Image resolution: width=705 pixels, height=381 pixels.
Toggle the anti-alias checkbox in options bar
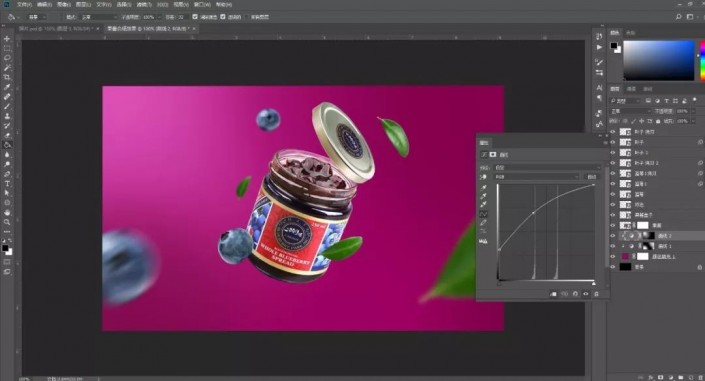[195, 17]
